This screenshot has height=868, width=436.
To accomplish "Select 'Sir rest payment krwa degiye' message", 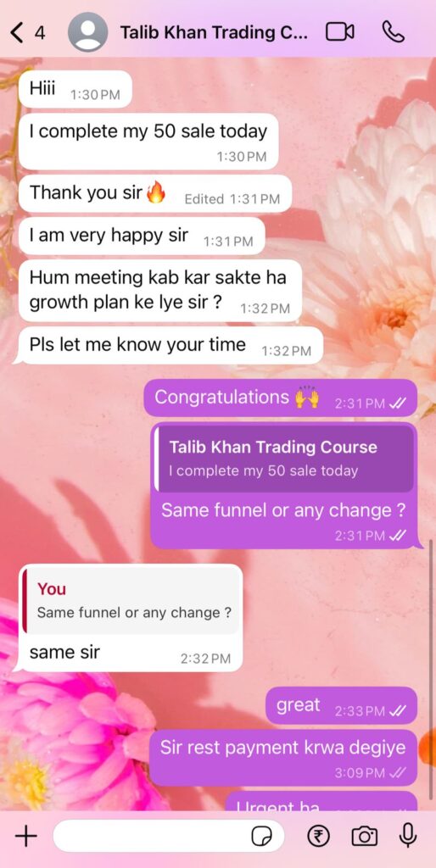I will (283, 757).
